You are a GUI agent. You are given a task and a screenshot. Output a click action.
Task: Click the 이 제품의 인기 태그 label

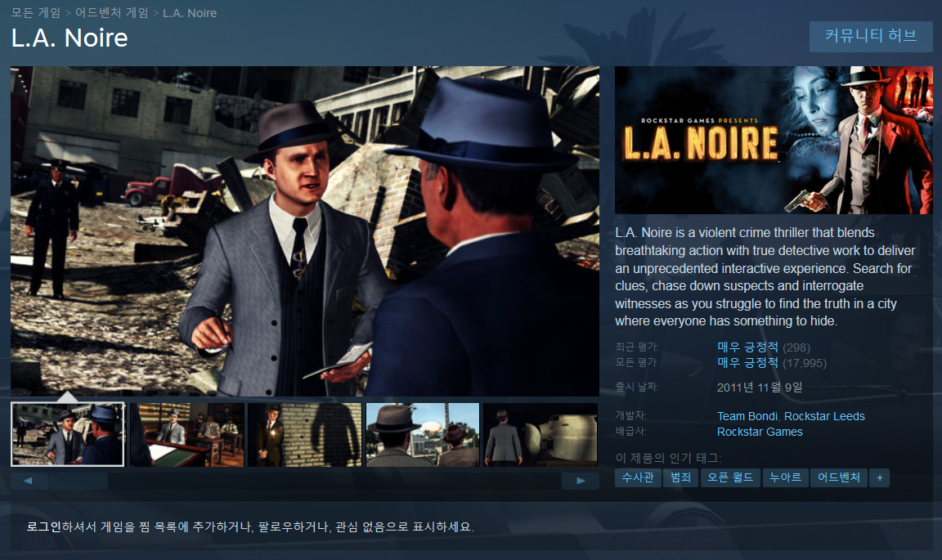[668, 458]
